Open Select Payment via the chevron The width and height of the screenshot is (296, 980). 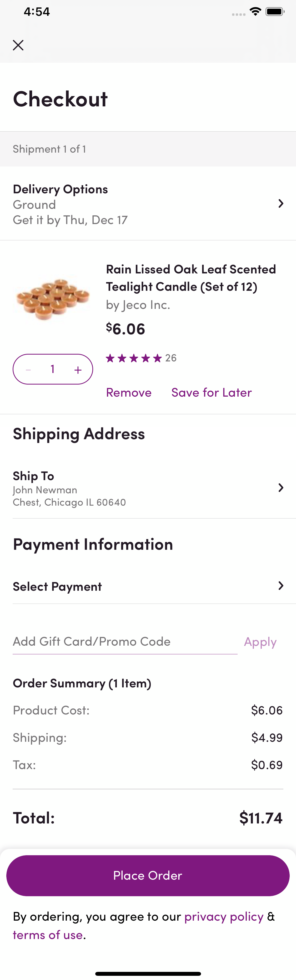tap(281, 586)
